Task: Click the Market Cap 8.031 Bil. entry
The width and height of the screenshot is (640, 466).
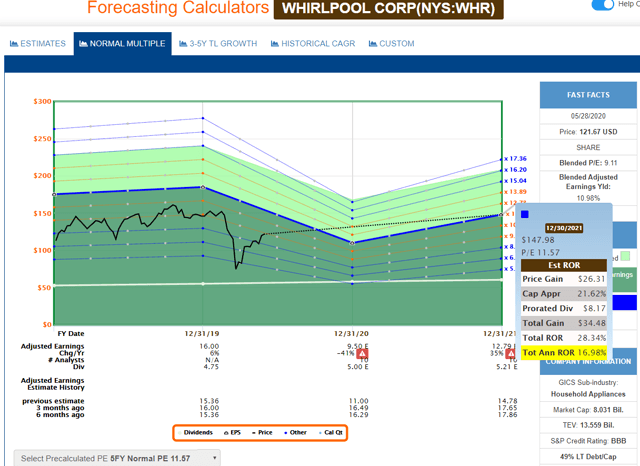Action: [x=588, y=410]
